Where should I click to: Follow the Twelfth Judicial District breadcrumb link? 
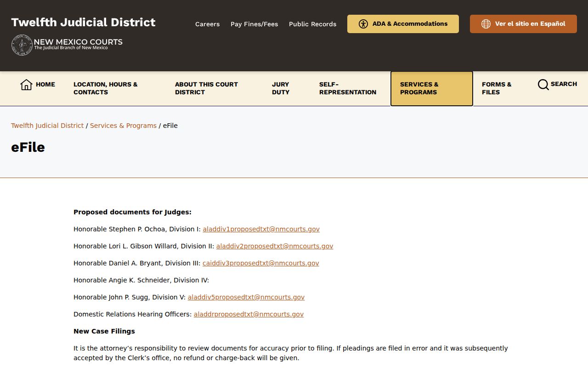[47, 126]
